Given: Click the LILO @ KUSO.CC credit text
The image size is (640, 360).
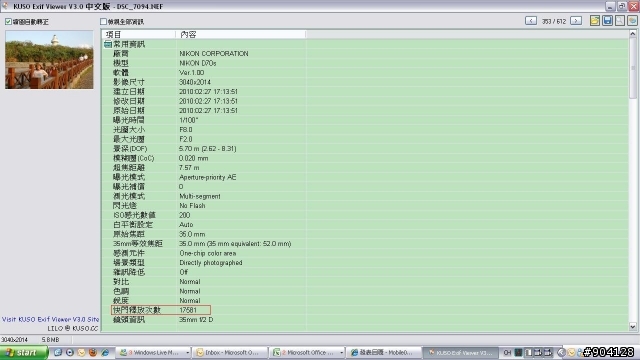Looking at the screenshot, I should 73,328.
